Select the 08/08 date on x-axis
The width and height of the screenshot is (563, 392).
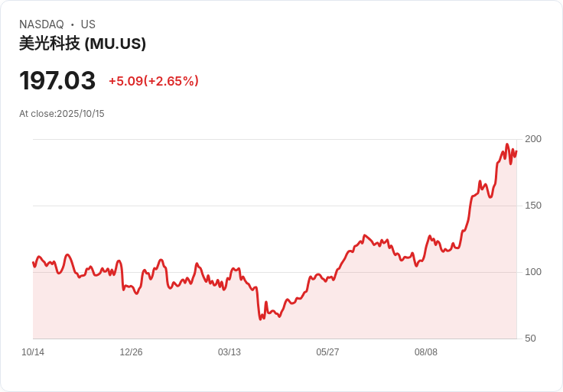click(x=426, y=352)
